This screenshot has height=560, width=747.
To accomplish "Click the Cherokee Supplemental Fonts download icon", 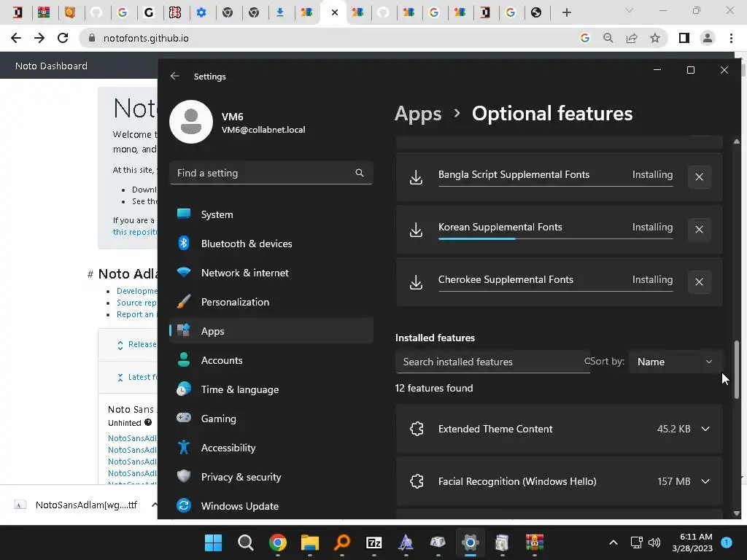I will coord(416,282).
